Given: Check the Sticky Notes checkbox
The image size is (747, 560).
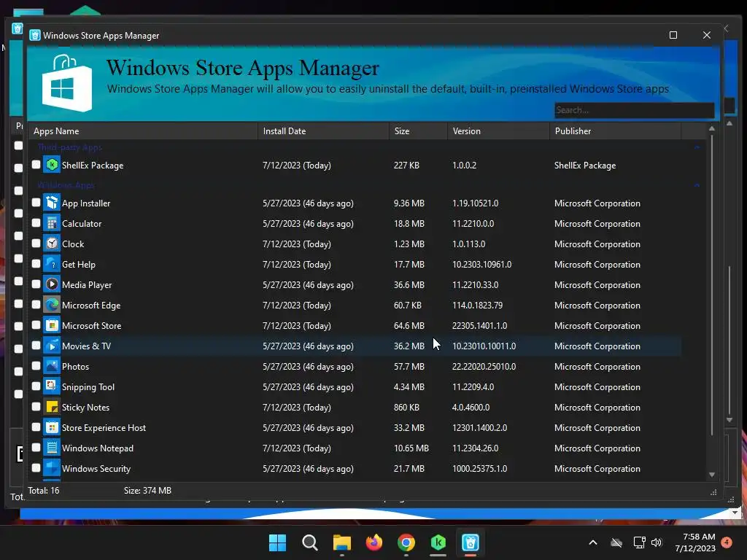Looking at the screenshot, I should click(36, 407).
